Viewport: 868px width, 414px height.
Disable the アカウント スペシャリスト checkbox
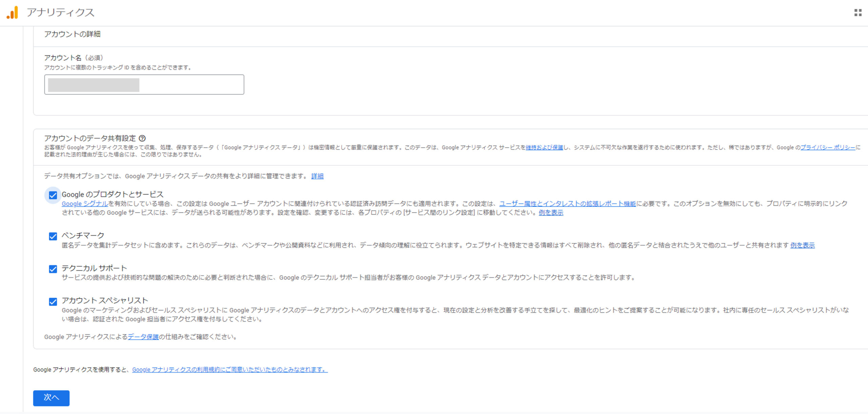tap(53, 302)
